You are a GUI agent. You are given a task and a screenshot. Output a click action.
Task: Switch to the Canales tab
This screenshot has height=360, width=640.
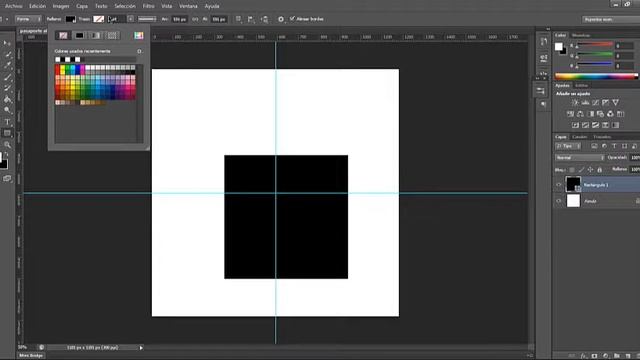[579, 137]
